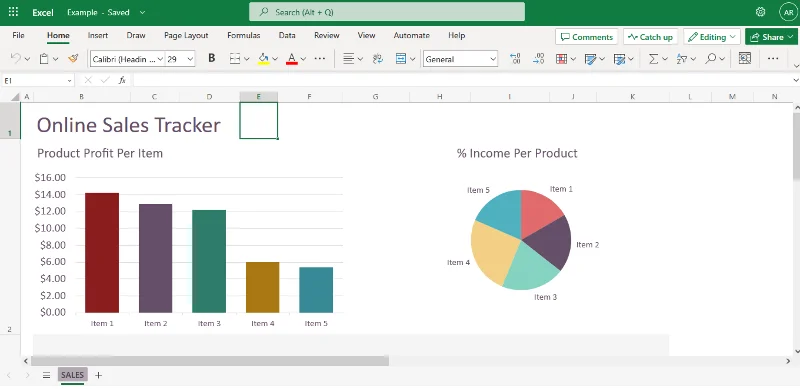
Task: Switch to the Insert tab
Action: coord(97,35)
